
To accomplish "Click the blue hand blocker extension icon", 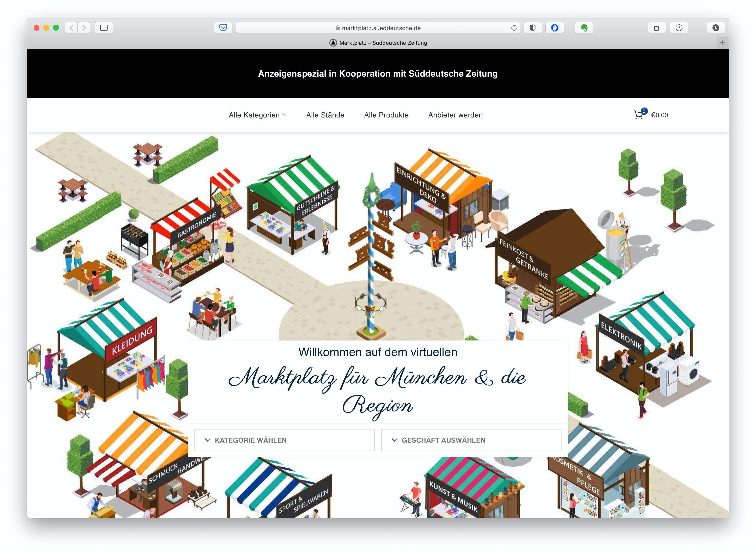I will click(x=554, y=28).
